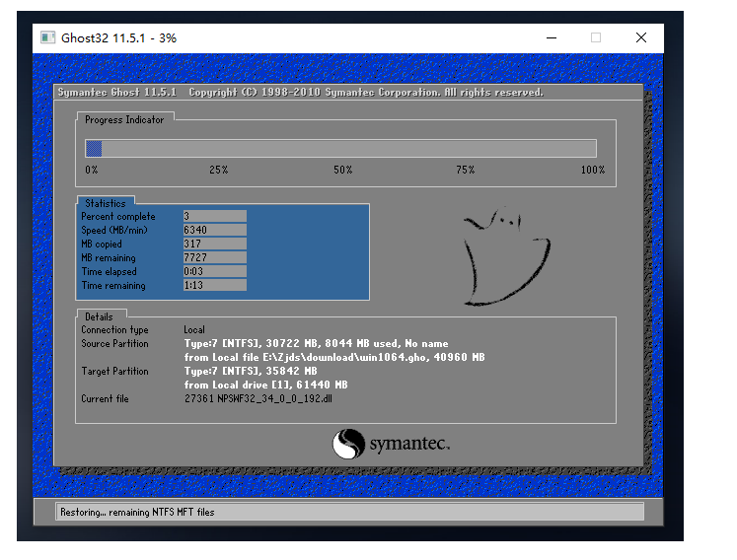Click the Percent complete value field
737x560 pixels.
coord(214,216)
